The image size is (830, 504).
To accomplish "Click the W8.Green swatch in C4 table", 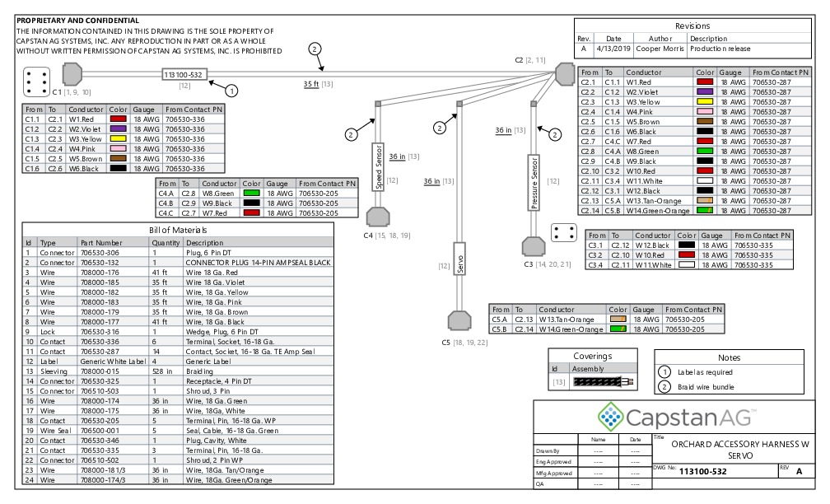I will (x=252, y=193).
